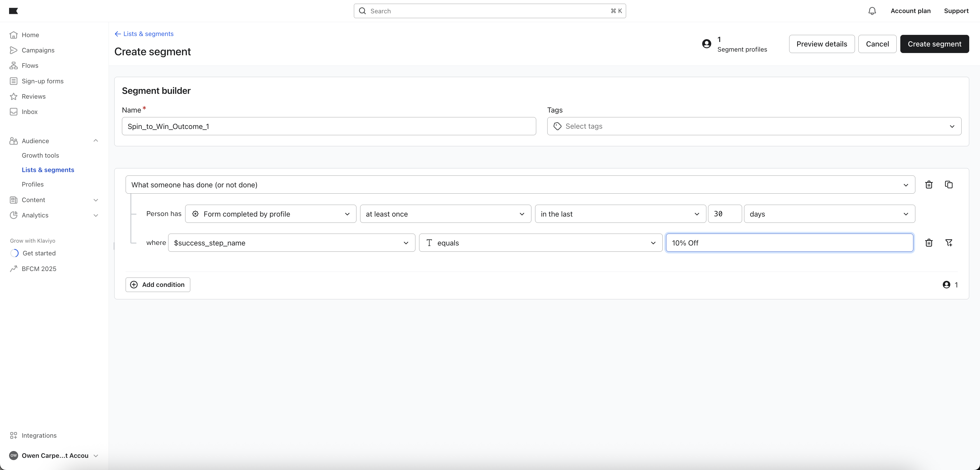Click the Klaviyo logo
This screenshot has width=980, height=470.
point(14,11)
